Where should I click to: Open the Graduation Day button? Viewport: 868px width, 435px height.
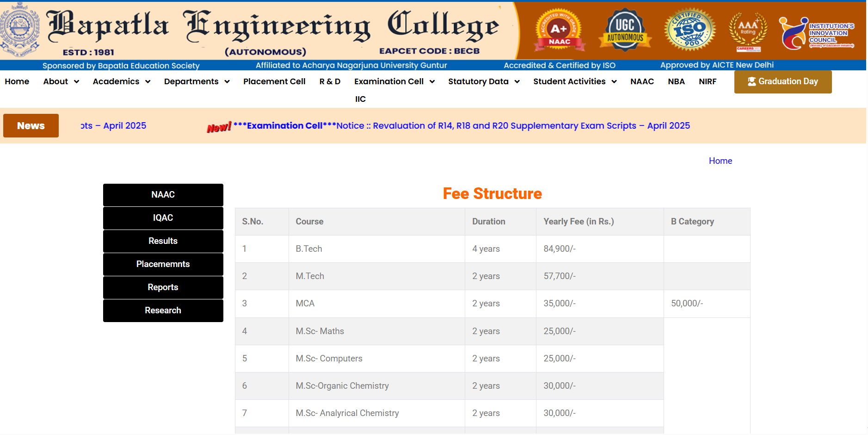(782, 82)
